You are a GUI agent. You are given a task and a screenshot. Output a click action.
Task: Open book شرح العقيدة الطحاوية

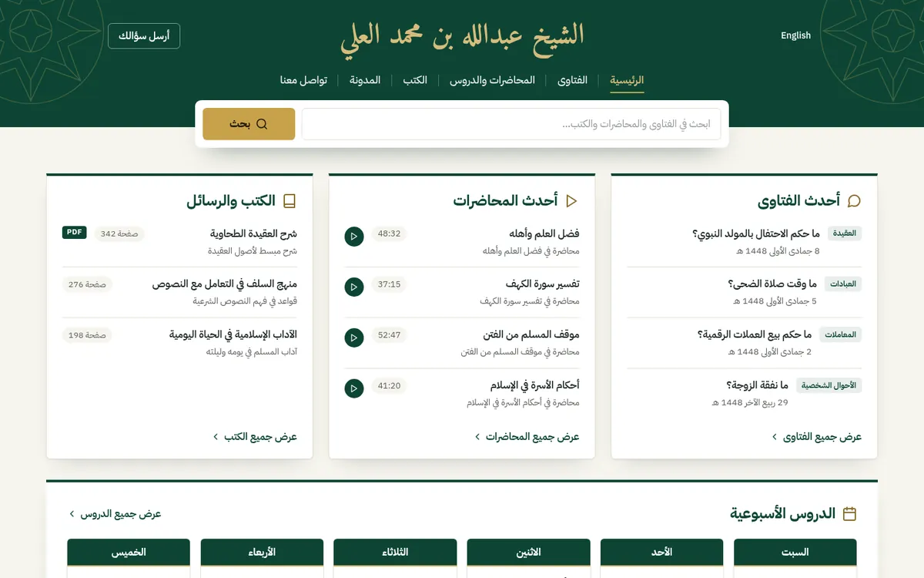(254, 234)
